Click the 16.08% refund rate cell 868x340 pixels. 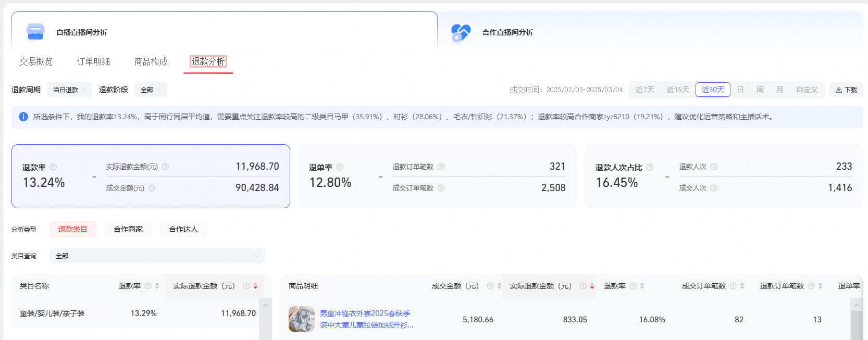pyautogui.click(x=652, y=320)
